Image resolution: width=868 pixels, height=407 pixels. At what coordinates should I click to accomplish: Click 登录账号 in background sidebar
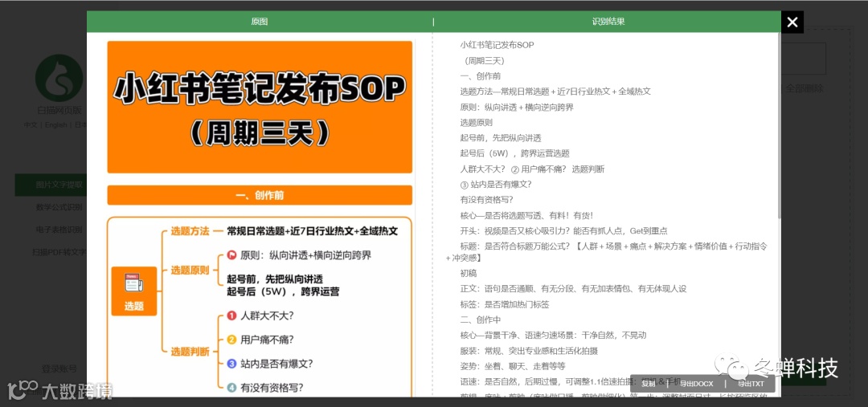coord(59,368)
